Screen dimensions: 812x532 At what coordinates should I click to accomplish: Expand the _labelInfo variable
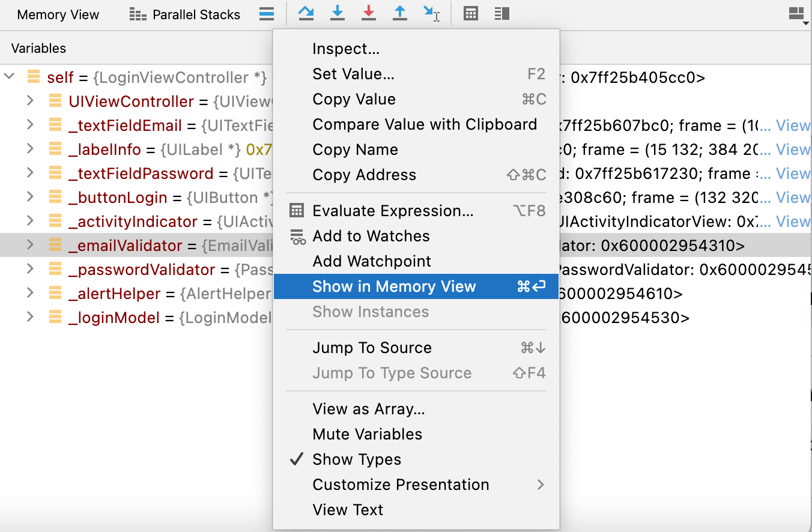click(x=30, y=149)
